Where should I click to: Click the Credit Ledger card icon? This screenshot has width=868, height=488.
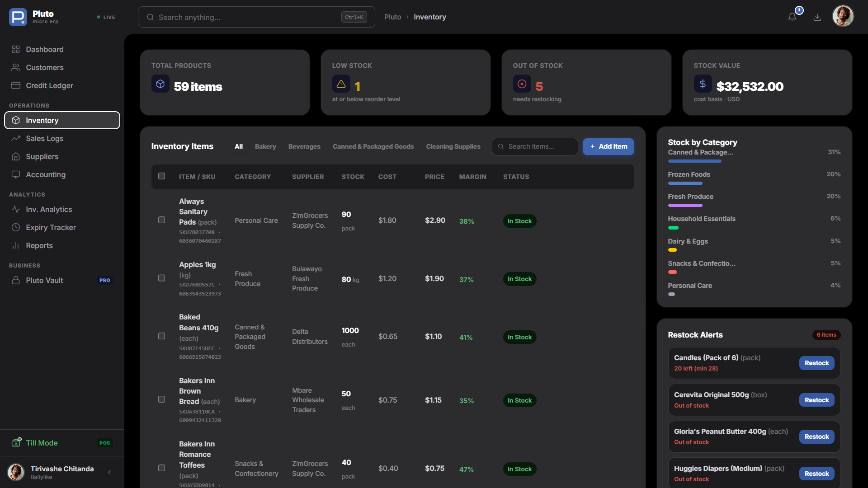[16, 85]
